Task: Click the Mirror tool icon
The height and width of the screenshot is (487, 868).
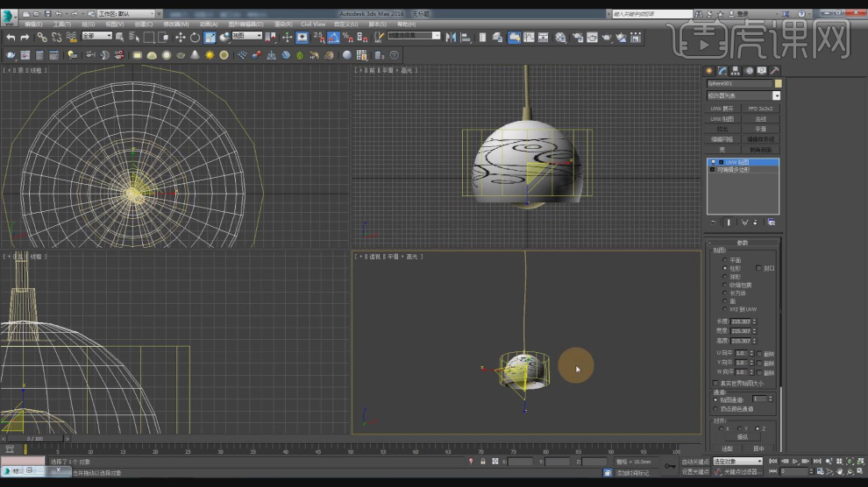Action: point(451,37)
